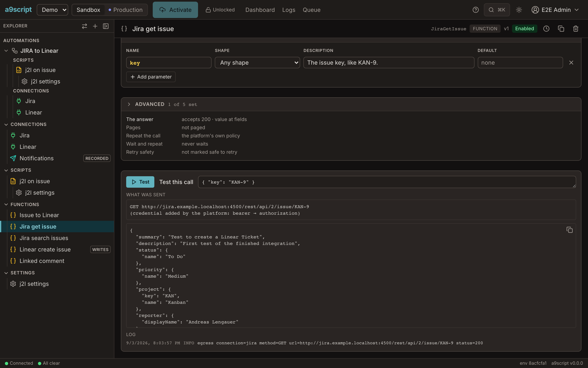588x368 pixels.
Task: Click the a9script logo
Action: [18, 10]
